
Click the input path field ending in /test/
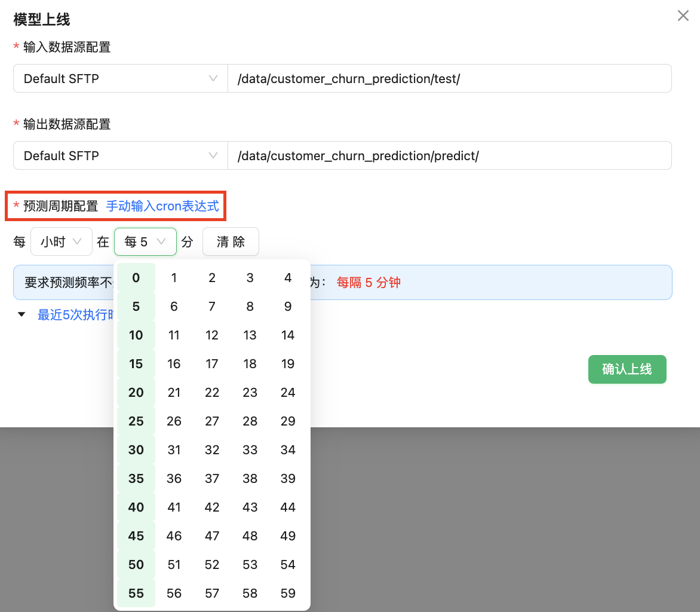[x=449, y=78]
